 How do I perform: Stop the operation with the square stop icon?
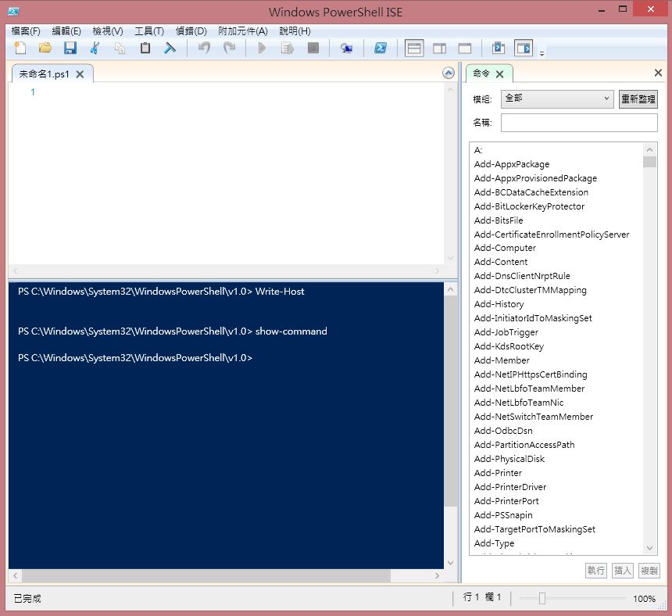tap(313, 48)
